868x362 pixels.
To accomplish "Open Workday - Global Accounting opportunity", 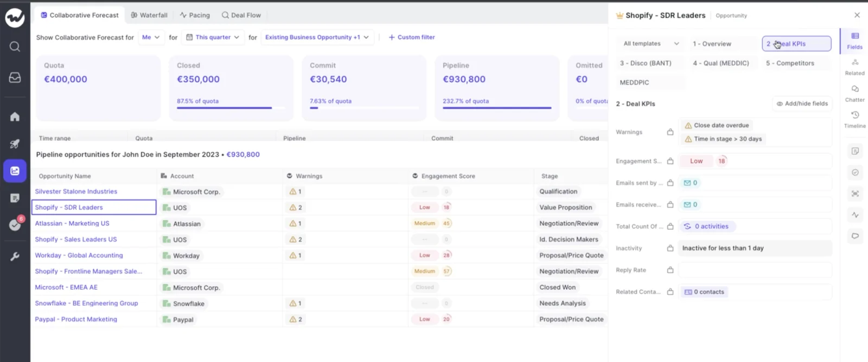I will coord(79,255).
